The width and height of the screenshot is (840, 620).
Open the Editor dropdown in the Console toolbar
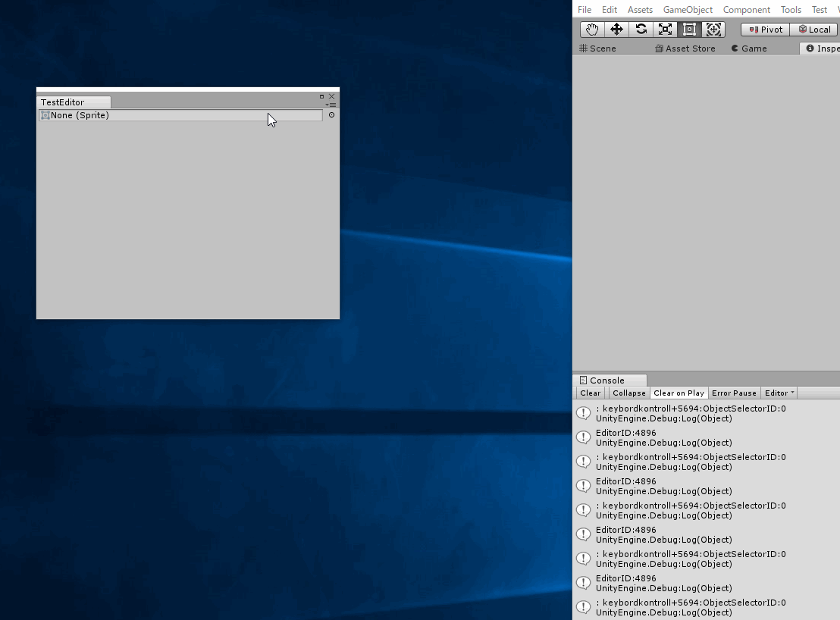tap(779, 393)
